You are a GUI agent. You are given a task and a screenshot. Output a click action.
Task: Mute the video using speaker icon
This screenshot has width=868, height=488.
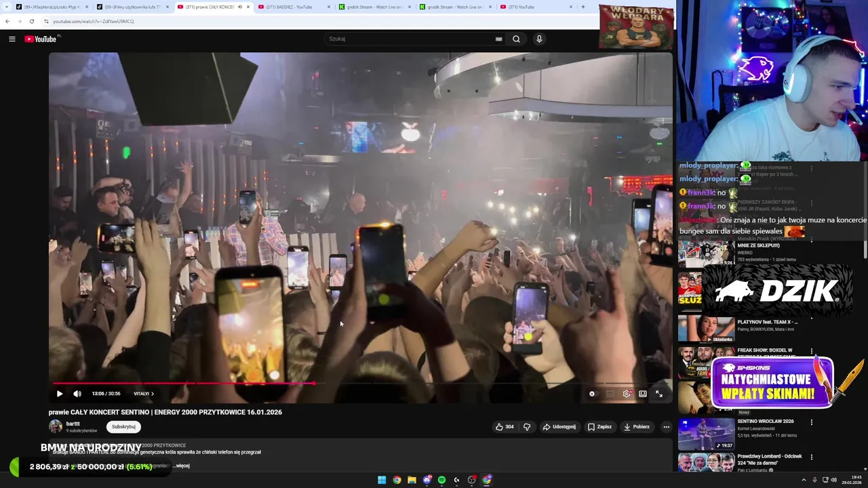pyautogui.click(x=77, y=394)
